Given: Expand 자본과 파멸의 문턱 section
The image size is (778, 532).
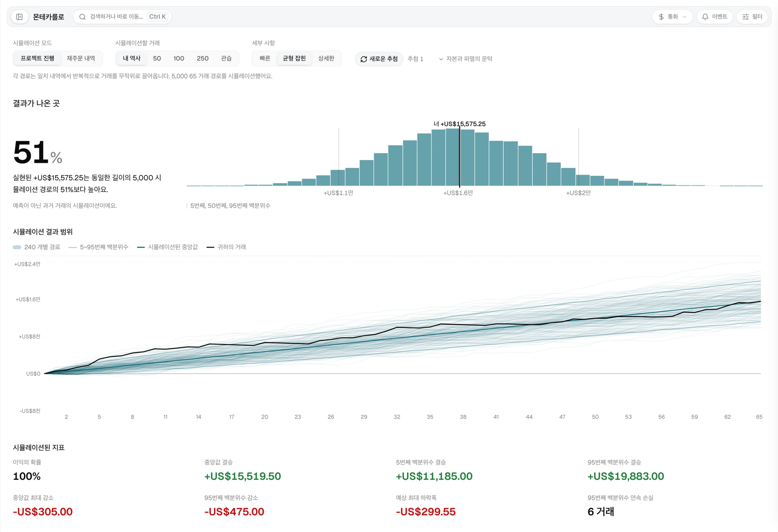Looking at the screenshot, I should click(x=466, y=59).
